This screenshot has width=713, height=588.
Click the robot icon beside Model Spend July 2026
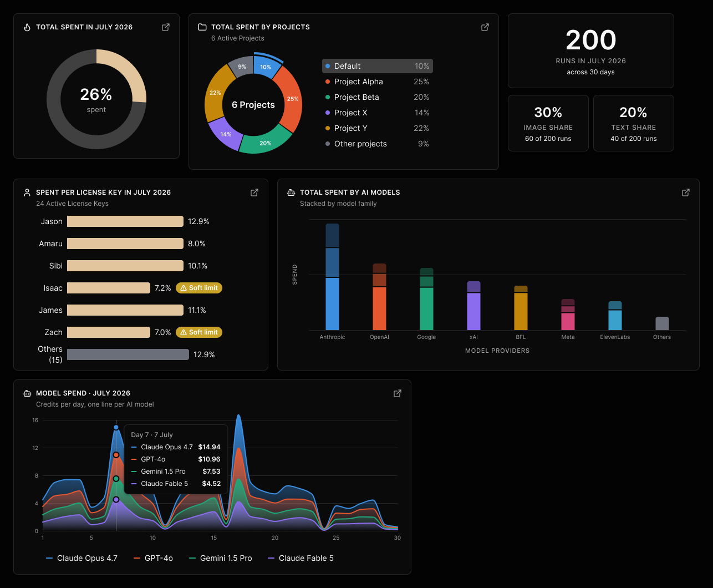(27, 393)
